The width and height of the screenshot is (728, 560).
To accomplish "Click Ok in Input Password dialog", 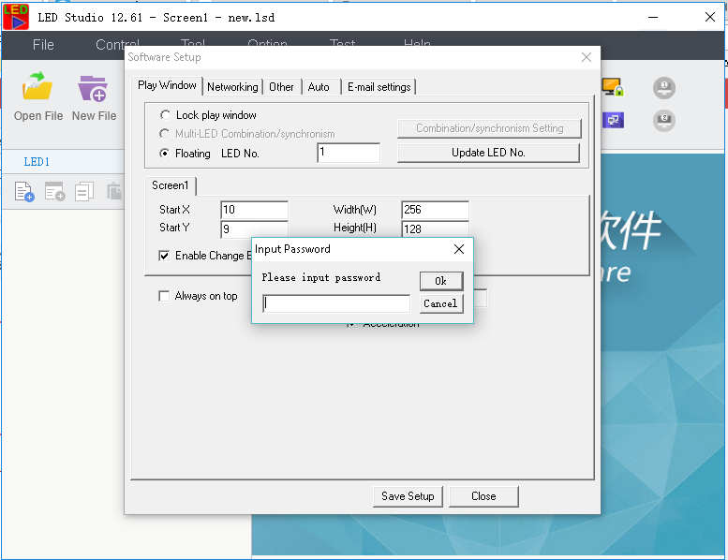I will point(441,281).
